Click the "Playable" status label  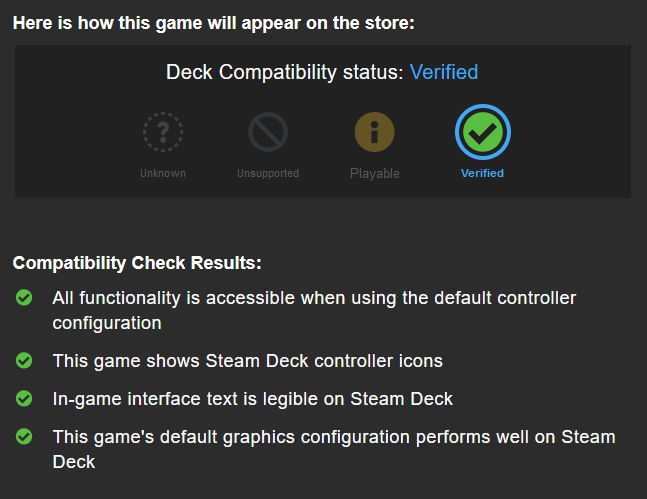tap(375, 173)
